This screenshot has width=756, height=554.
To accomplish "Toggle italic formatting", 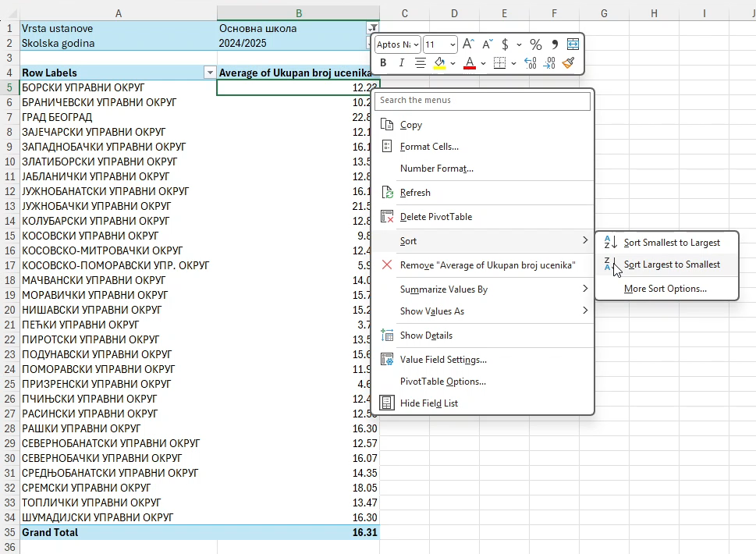I will pos(401,62).
